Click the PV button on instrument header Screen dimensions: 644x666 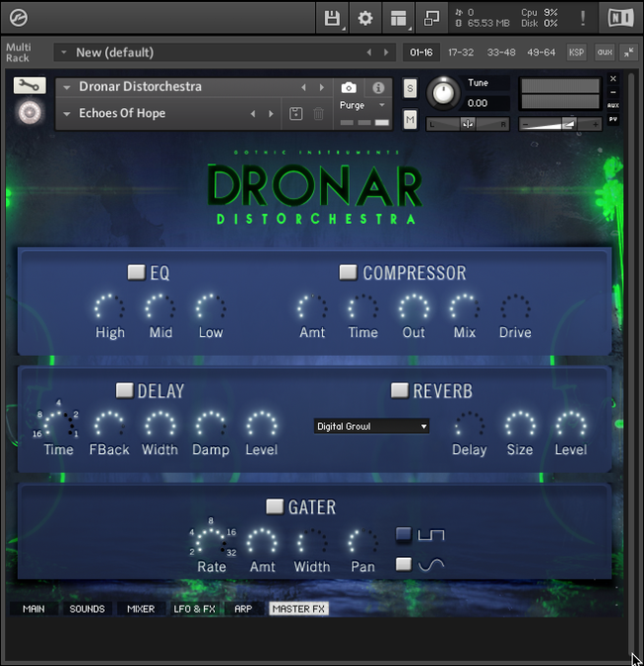click(x=613, y=119)
